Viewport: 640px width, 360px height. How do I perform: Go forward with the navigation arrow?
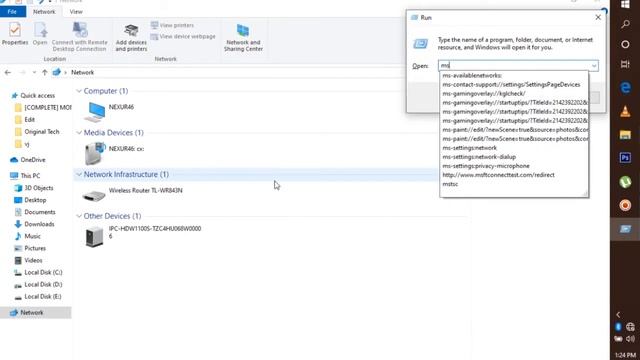click(x=22, y=72)
